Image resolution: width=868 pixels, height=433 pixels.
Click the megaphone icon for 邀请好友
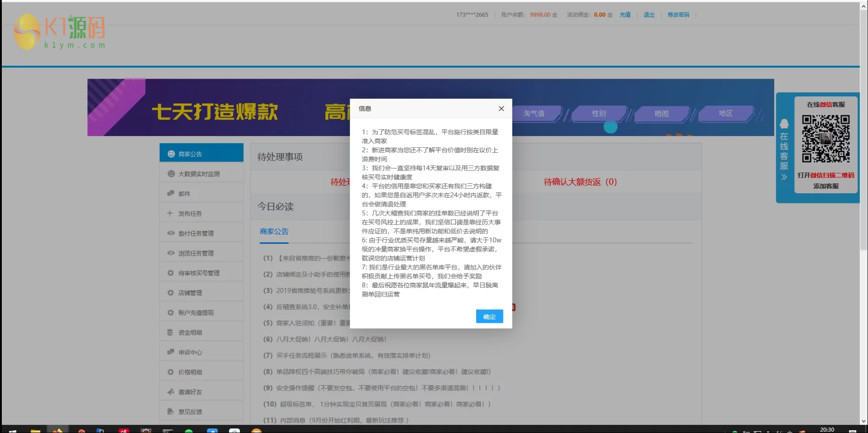pos(171,391)
